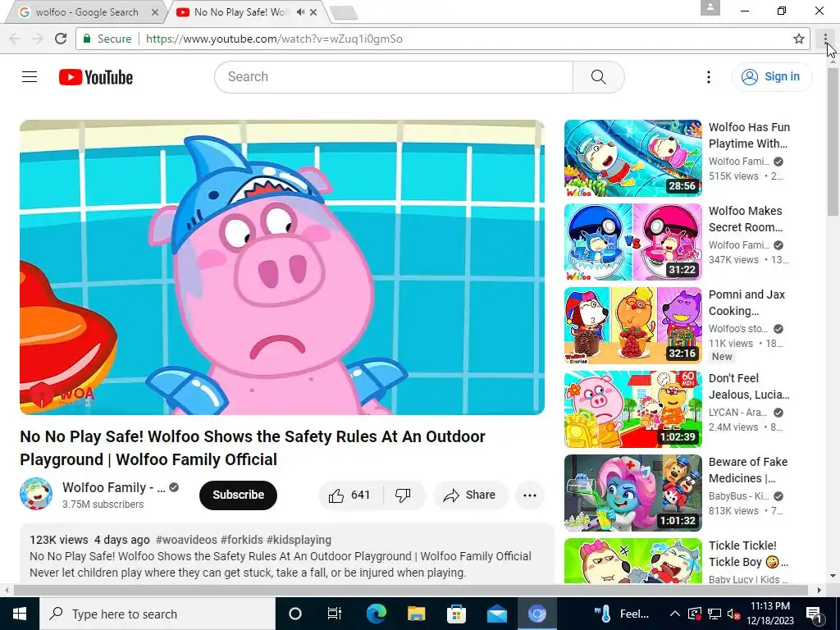Click the Secure padlock site info
This screenshot has height=630, width=840.
click(107, 39)
